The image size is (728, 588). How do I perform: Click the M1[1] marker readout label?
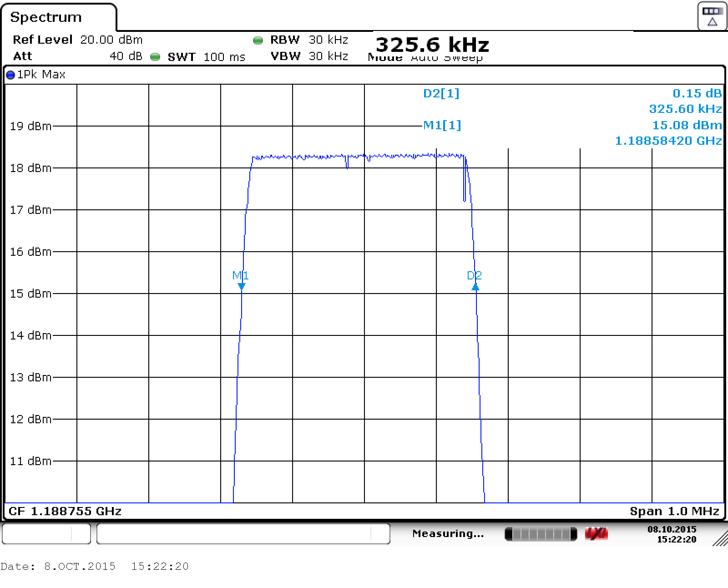point(442,125)
